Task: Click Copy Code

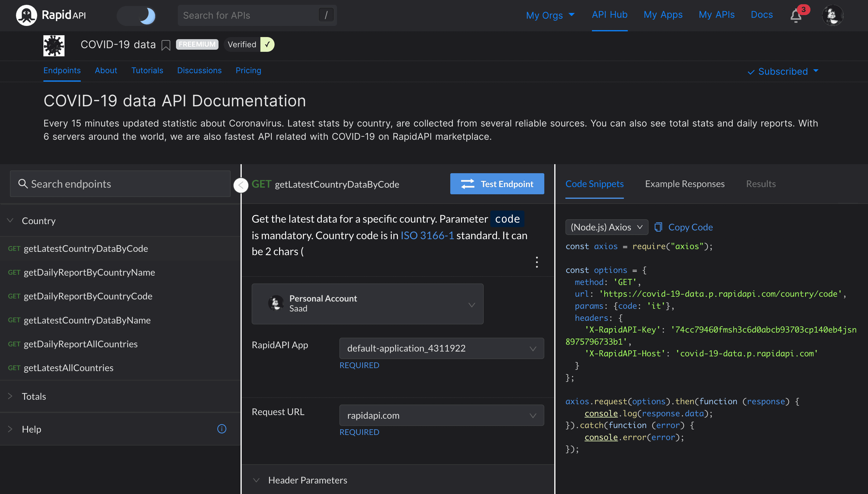Action: 684,227
